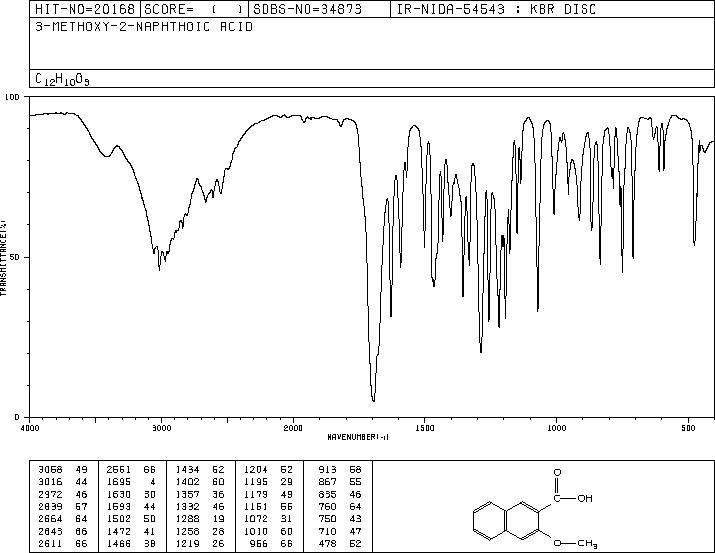Click the O-CH3 methoxy group label
The width and height of the screenshot is (715, 553).
pos(575,543)
